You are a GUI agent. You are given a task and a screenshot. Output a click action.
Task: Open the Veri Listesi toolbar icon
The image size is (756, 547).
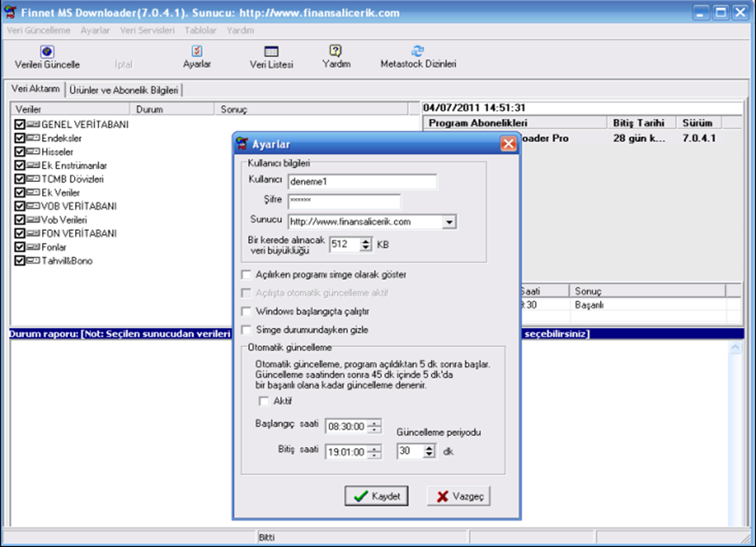[x=271, y=52]
